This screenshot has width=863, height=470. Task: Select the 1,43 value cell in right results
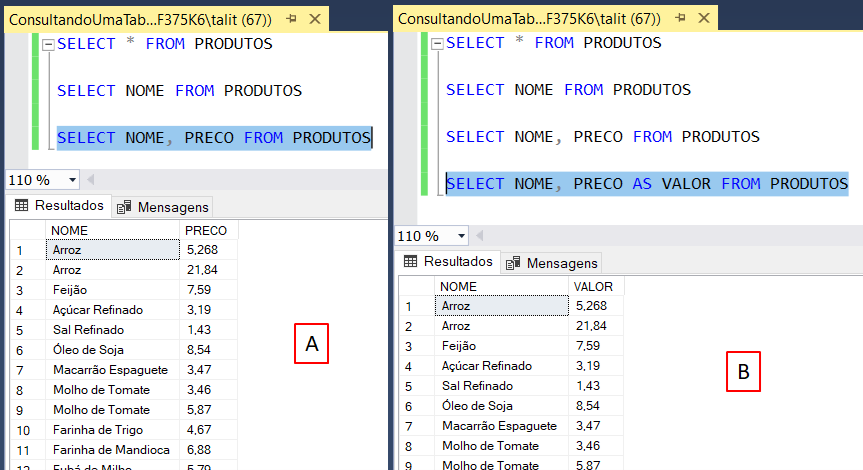(x=597, y=386)
